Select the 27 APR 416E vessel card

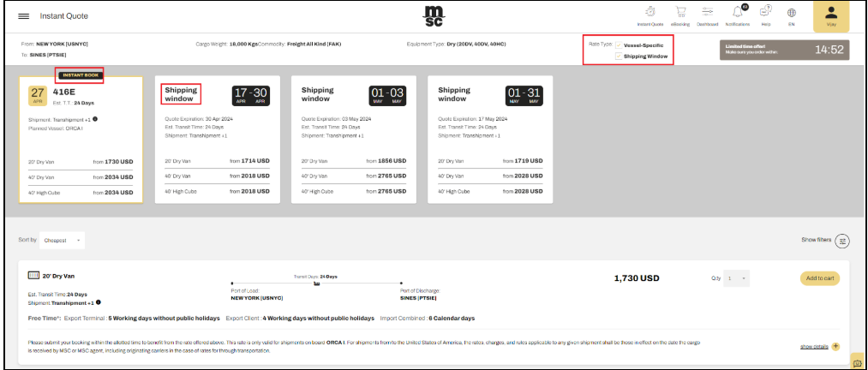(81, 140)
